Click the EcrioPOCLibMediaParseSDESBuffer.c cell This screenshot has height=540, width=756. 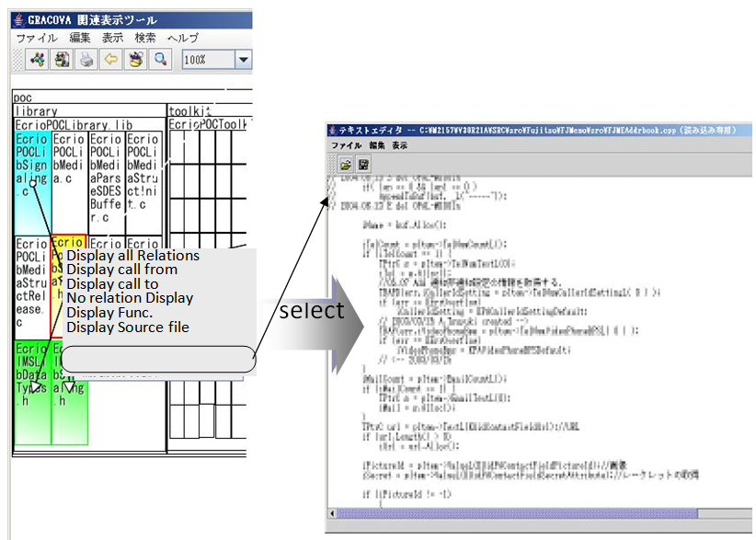[x=106, y=179]
